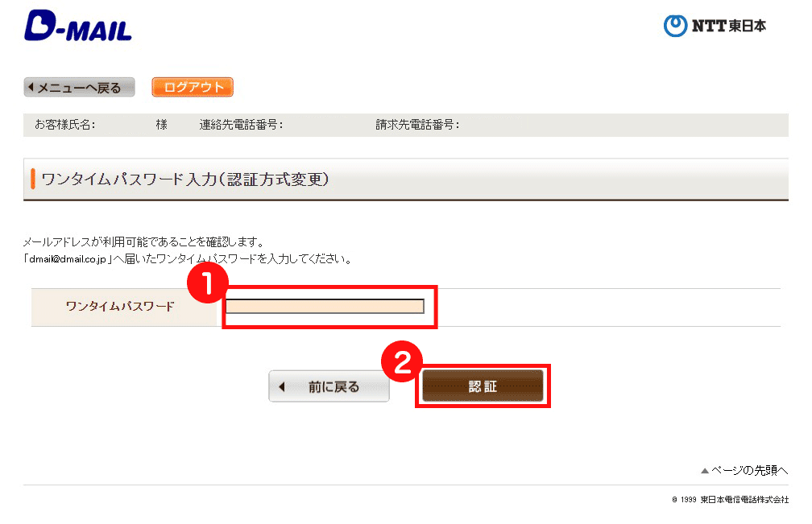This screenshot has height=524, width=812.
Task: Click the left arrow on 前に戻る button
Action: pyautogui.click(x=282, y=386)
